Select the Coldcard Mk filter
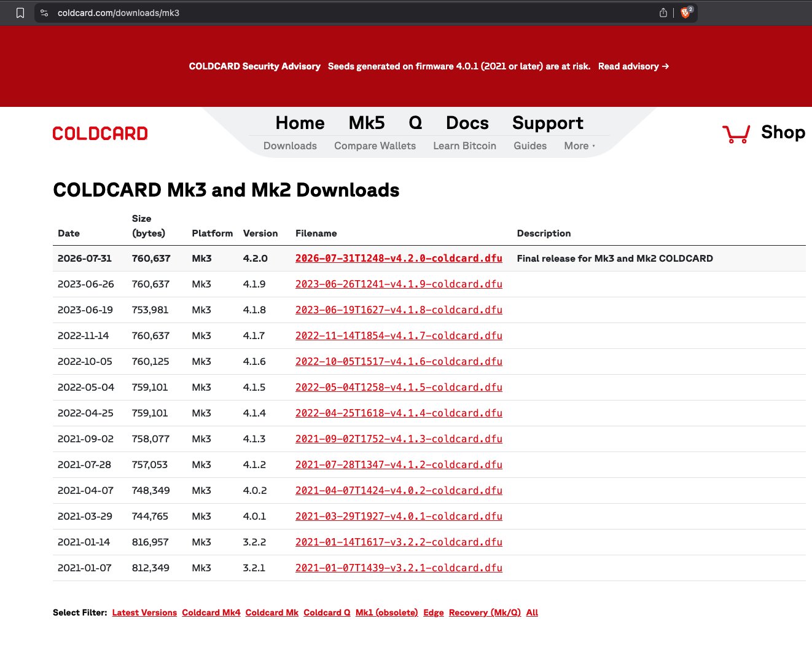812x653 pixels. pos(271,612)
